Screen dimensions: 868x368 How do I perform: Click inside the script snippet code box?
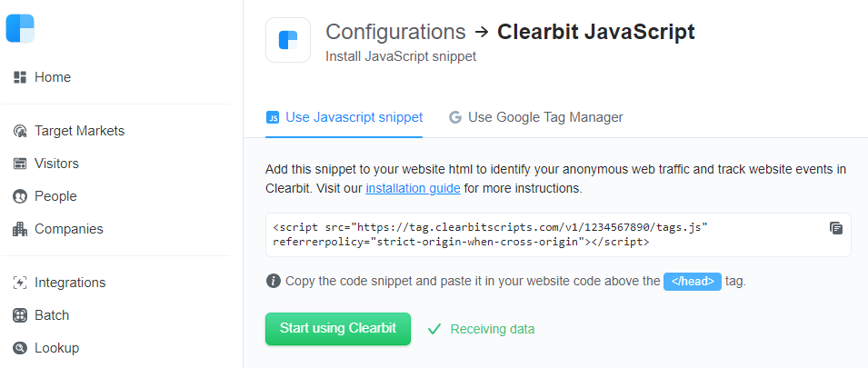(558, 234)
